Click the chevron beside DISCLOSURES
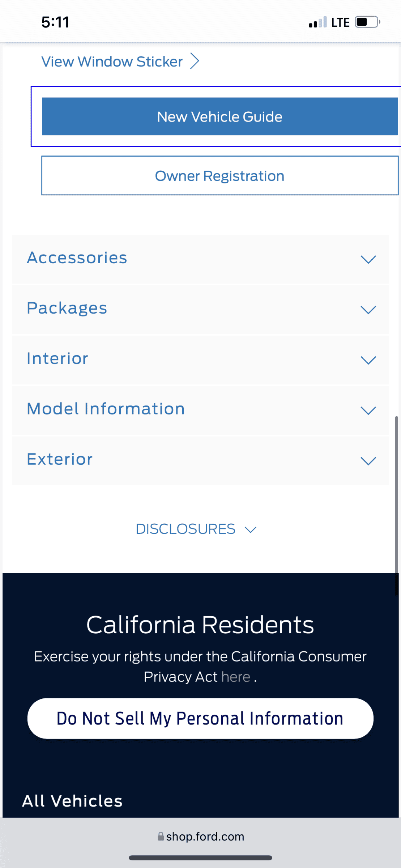Viewport: 401px width, 868px height. click(251, 530)
